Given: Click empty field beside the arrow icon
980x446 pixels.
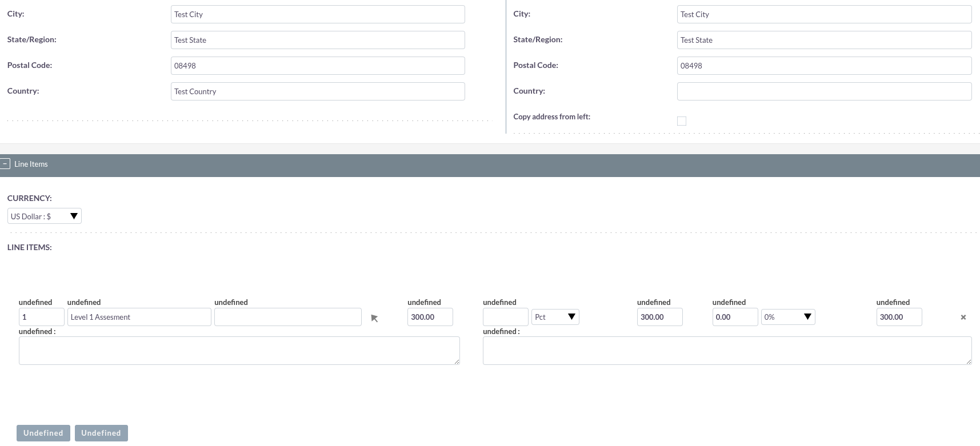Looking at the screenshot, I should click(x=287, y=317).
